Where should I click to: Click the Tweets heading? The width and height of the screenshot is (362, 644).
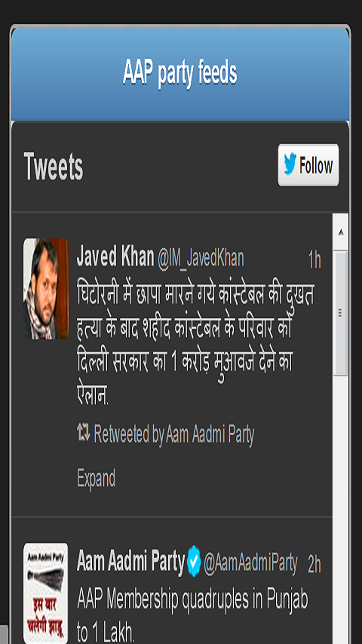[54, 167]
